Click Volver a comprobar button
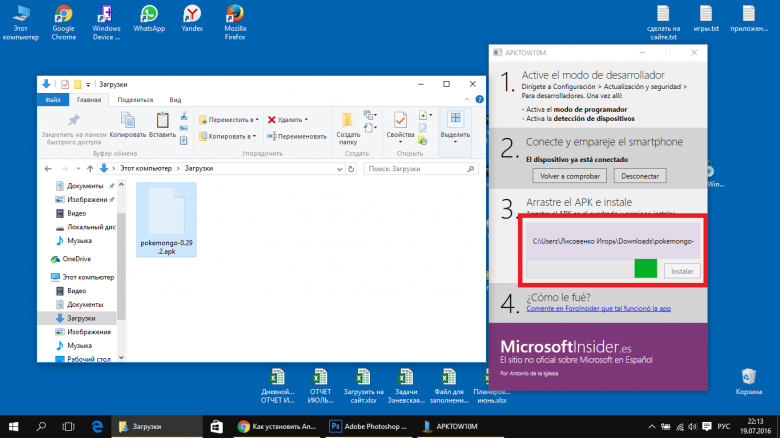 click(x=570, y=176)
